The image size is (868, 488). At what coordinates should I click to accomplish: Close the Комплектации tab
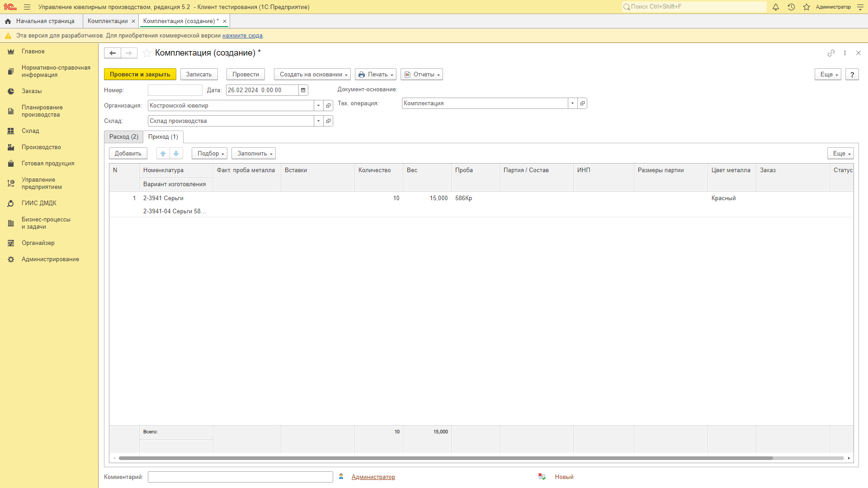tap(133, 21)
